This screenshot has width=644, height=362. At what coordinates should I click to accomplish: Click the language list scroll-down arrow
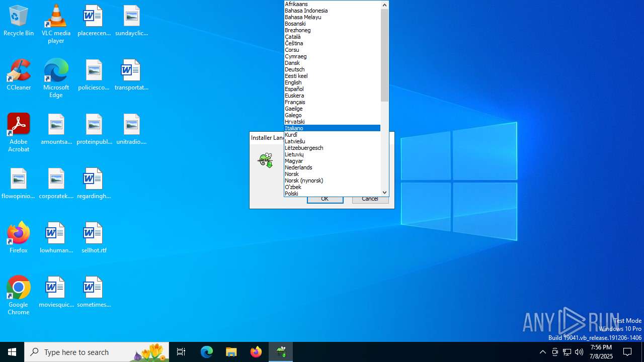click(384, 192)
